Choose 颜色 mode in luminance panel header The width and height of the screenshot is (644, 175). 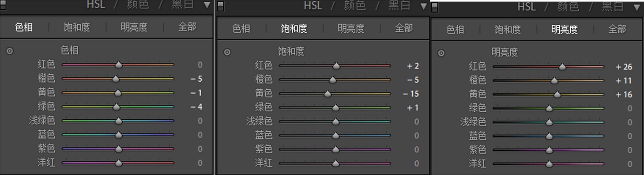pos(568,7)
